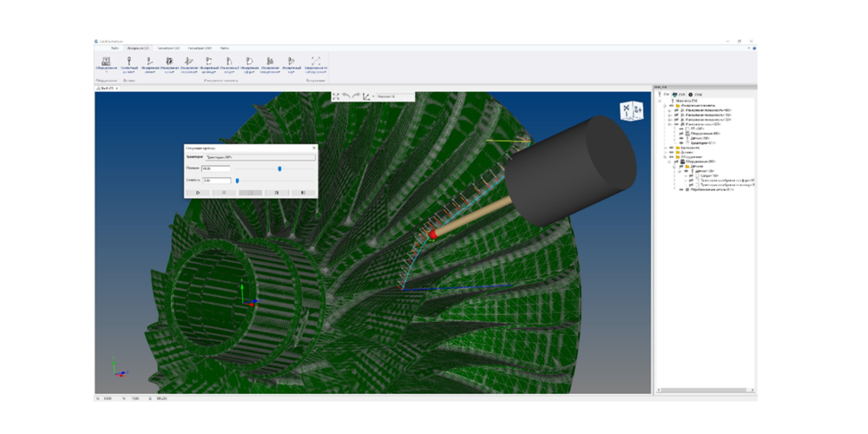Toggle visibility eye of Датчики top-level folder

click(672, 152)
